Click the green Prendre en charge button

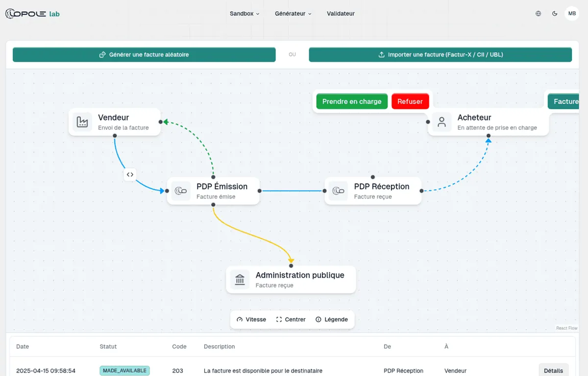(352, 101)
